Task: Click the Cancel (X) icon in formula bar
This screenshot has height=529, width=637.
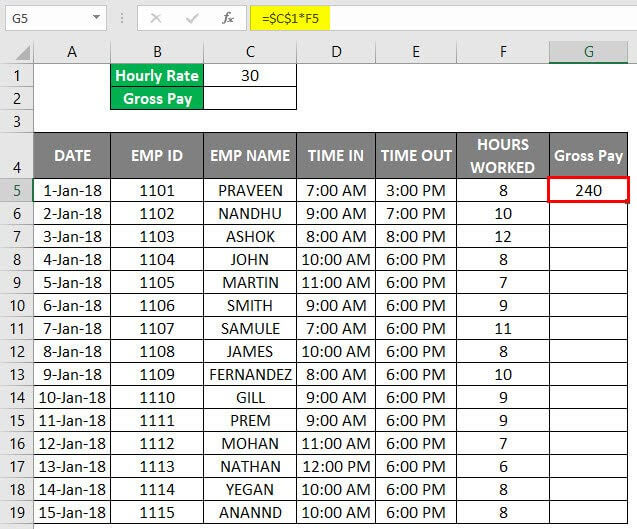Action: [156, 18]
